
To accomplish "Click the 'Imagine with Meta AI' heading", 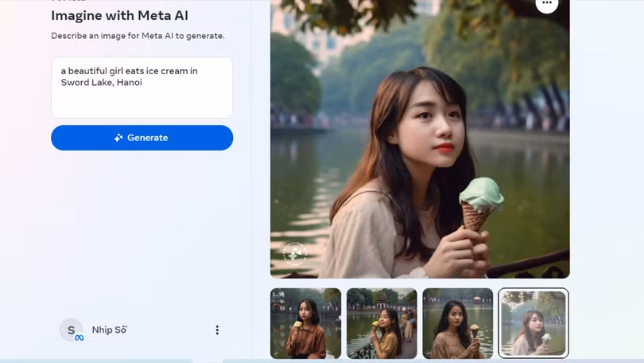I will pyautogui.click(x=119, y=16).
